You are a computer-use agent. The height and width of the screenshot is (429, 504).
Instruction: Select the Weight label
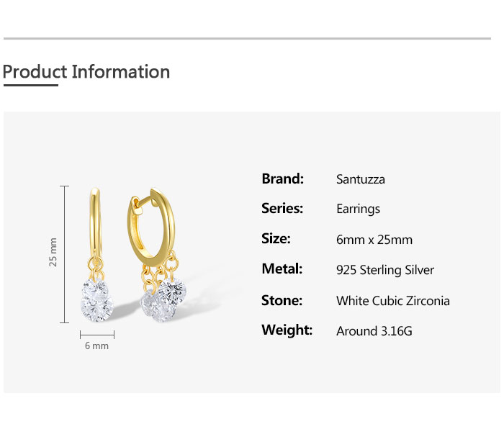pos(287,330)
